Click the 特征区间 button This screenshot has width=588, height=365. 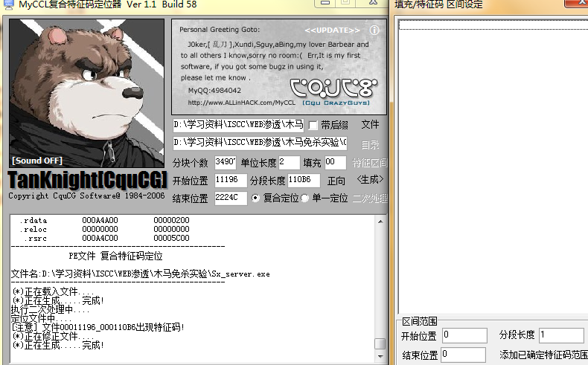pos(369,163)
